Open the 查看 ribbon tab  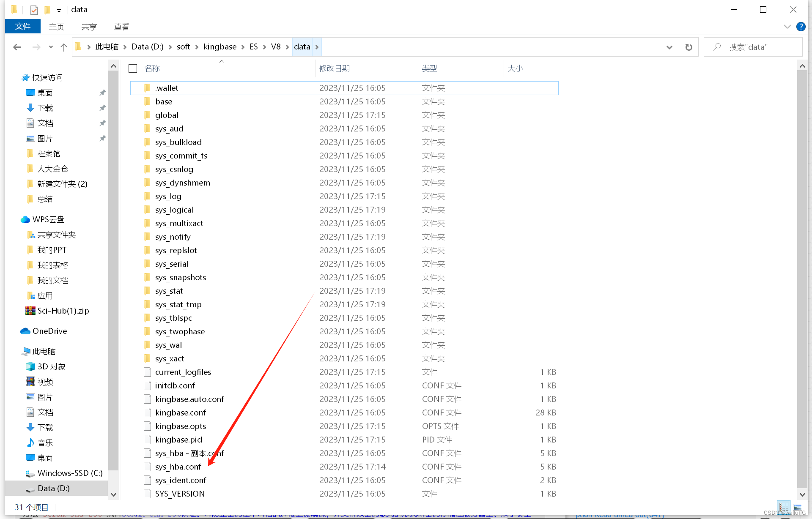tap(121, 27)
